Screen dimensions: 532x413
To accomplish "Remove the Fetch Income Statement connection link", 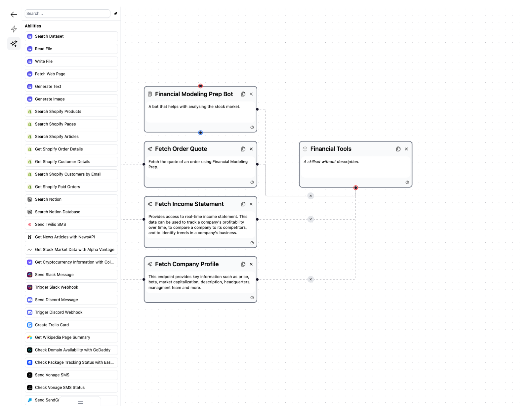I will (310, 219).
